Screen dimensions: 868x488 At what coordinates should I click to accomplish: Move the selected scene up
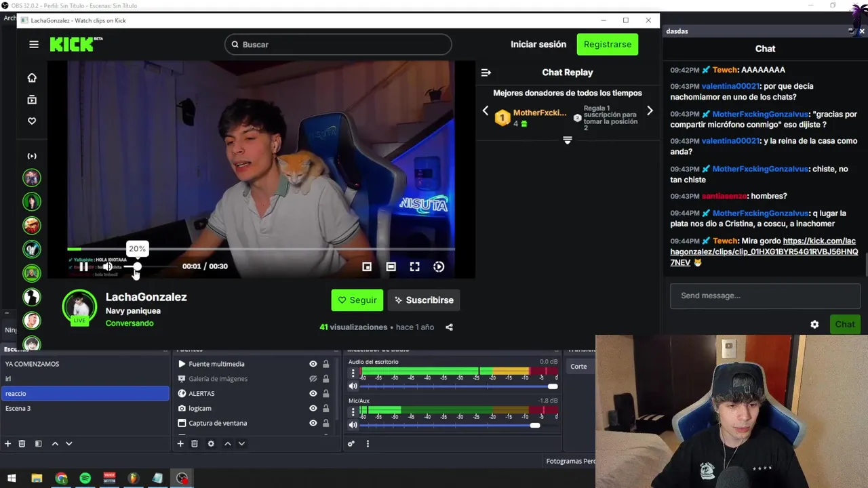[55, 444]
